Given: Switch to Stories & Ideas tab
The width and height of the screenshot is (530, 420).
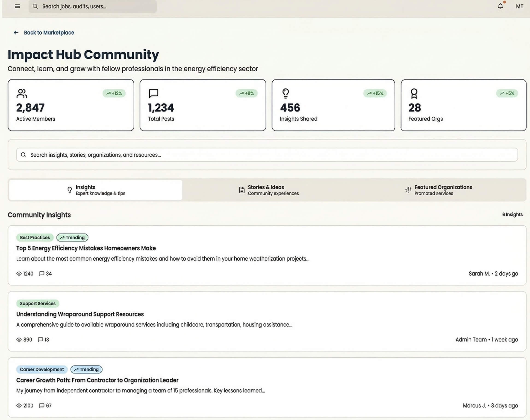Looking at the screenshot, I should (x=269, y=190).
